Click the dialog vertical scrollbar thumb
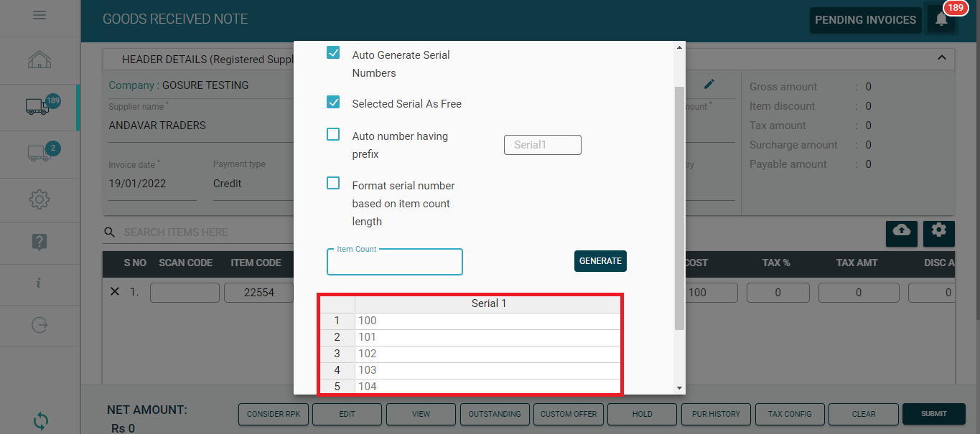The image size is (980, 434). 680,208
